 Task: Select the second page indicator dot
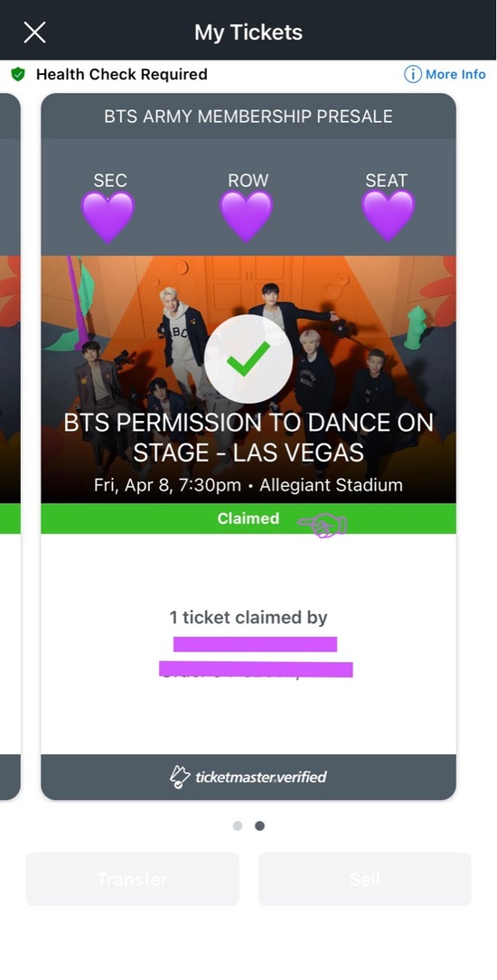(259, 826)
